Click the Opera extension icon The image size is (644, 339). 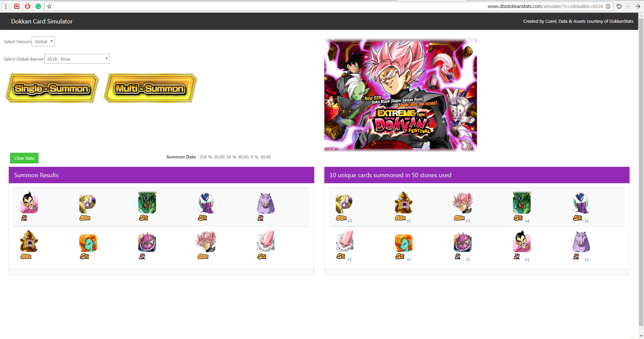[28, 6]
